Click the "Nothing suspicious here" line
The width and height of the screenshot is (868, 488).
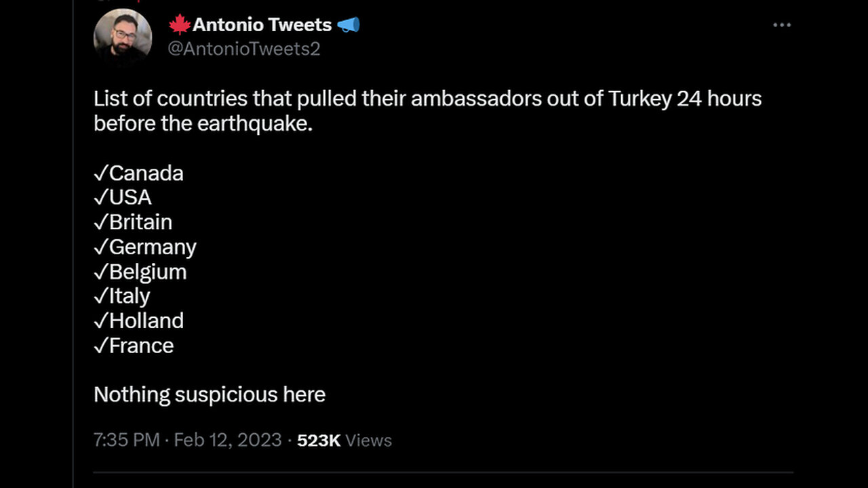pyautogui.click(x=210, y=394)
